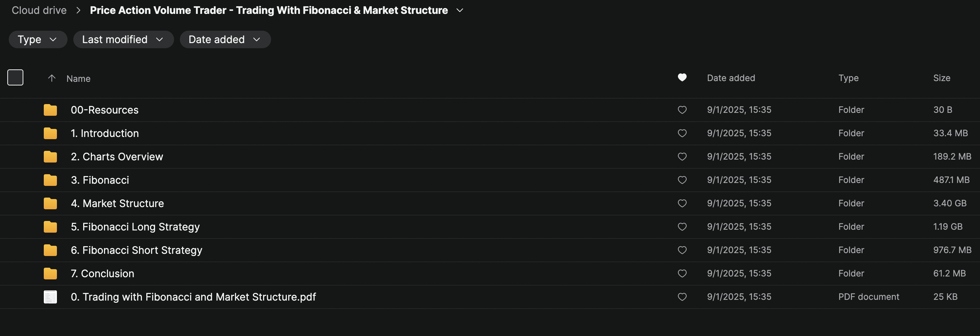Open the 7. Conclusion folder
This screenshot has height=336, width=980.
point(102,273)
